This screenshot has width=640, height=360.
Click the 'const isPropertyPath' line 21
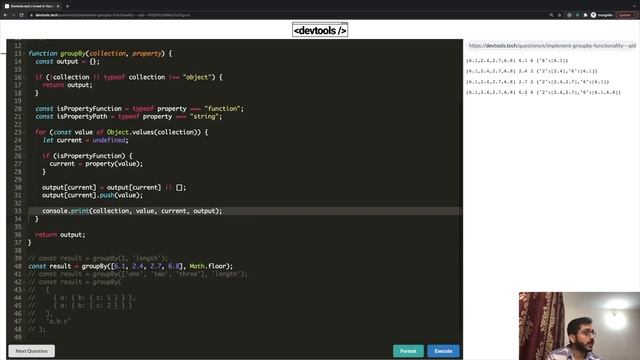pyautogui.click(x=129, y=117)
